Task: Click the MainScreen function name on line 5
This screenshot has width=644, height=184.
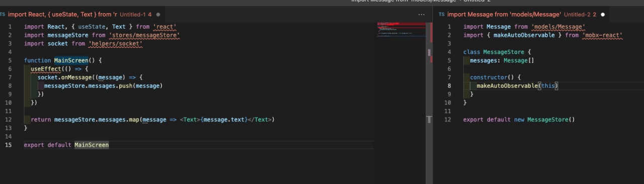Action: pos(71,60)
